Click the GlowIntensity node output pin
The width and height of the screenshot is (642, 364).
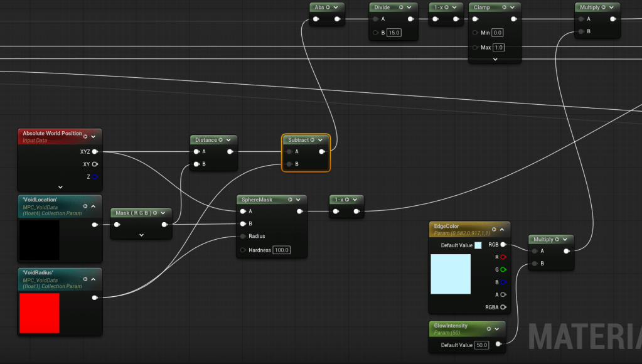tap(498, 344)
